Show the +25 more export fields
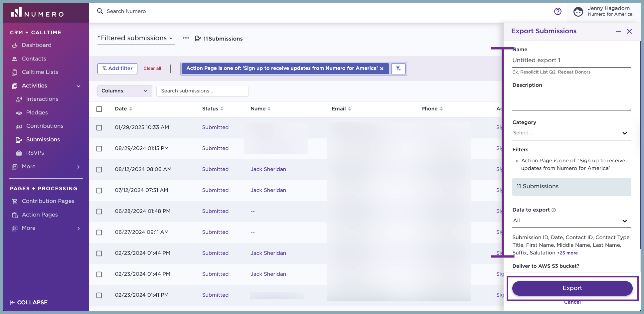644x314 pixels. pyautogui.click(x=567, y=253)
